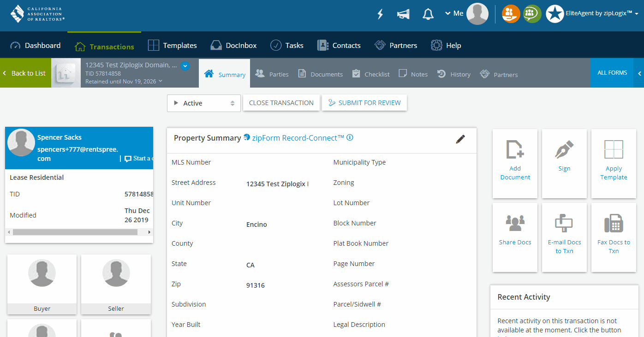Open the megaphone announcements icon
This screenshot has width=644, height=337.
tap(403, 14)
